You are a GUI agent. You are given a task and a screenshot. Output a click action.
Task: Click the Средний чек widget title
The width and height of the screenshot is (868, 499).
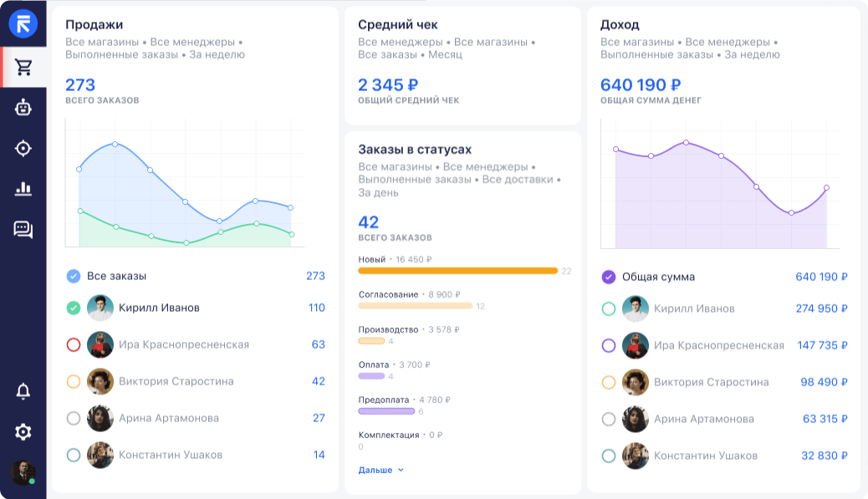pos(397,24)
